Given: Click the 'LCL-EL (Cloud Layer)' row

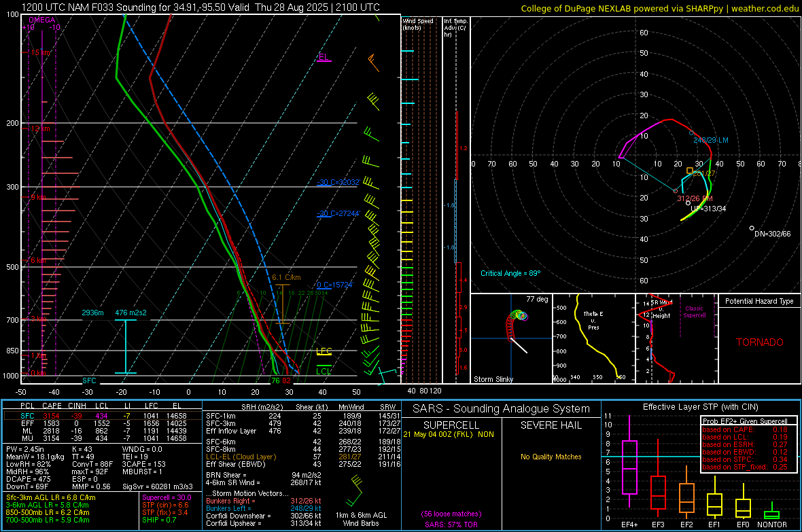Looking at the screenshot, I should 303,457.
